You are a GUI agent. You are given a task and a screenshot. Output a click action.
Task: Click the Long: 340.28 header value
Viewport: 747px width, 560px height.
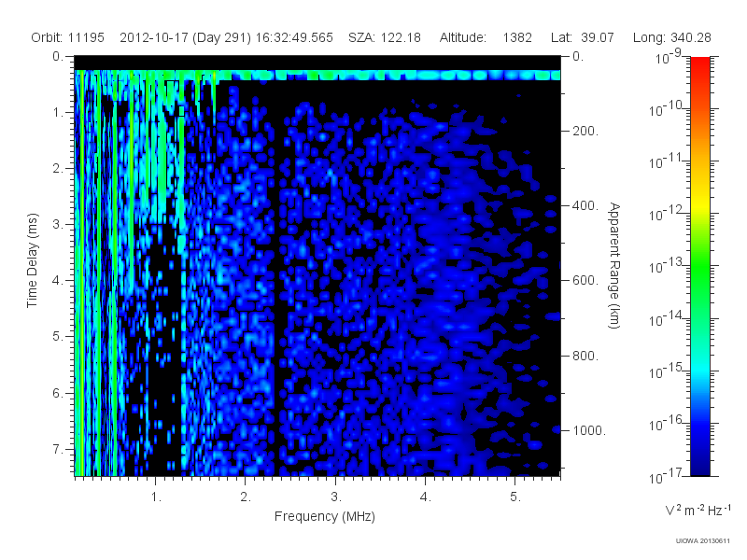(671, 37)
